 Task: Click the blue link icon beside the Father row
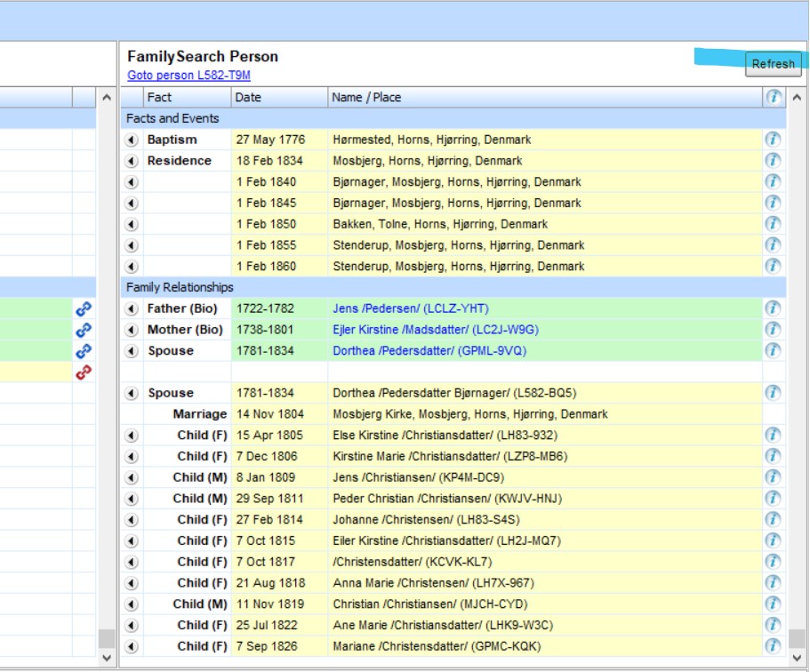[84, 308]
